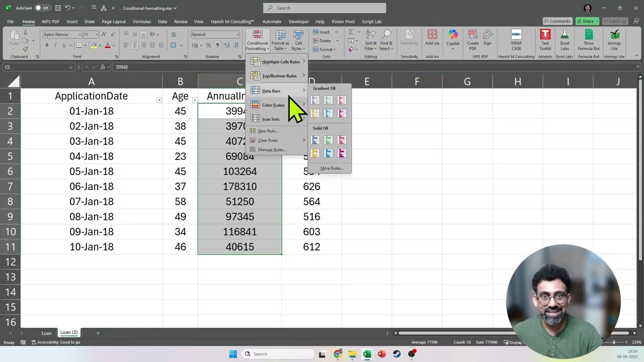The image size is (644, 362).
Task: Click the Show Formula Bot icon
Action: pyautogui.click(x=589, y=40)
